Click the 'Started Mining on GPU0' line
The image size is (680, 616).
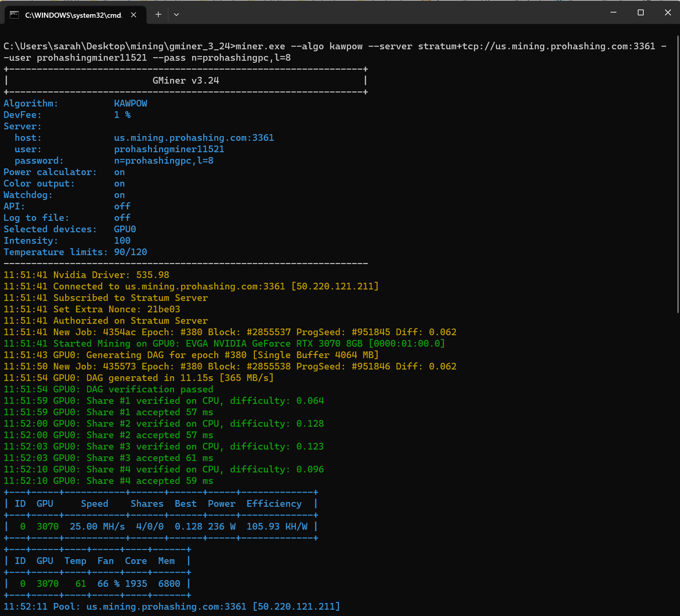(225, 343)
